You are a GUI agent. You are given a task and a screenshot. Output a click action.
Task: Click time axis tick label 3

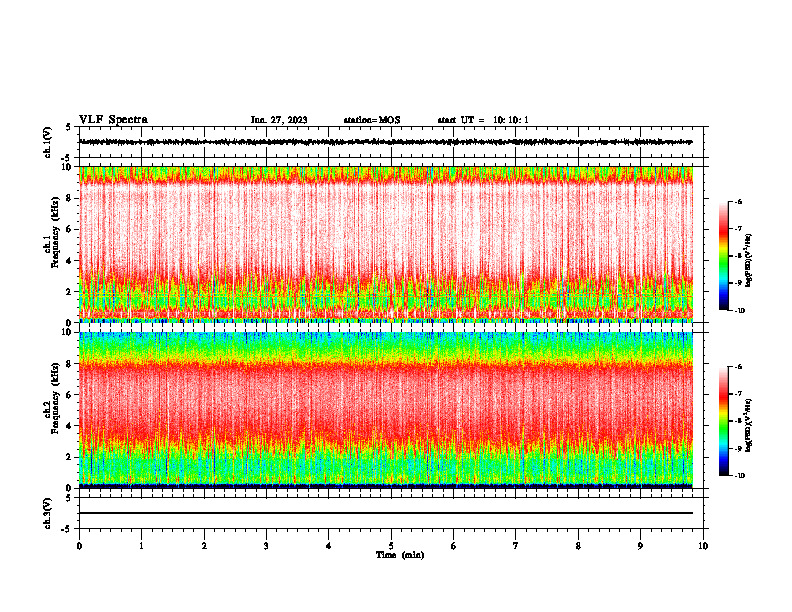click(x=266, y=546)
